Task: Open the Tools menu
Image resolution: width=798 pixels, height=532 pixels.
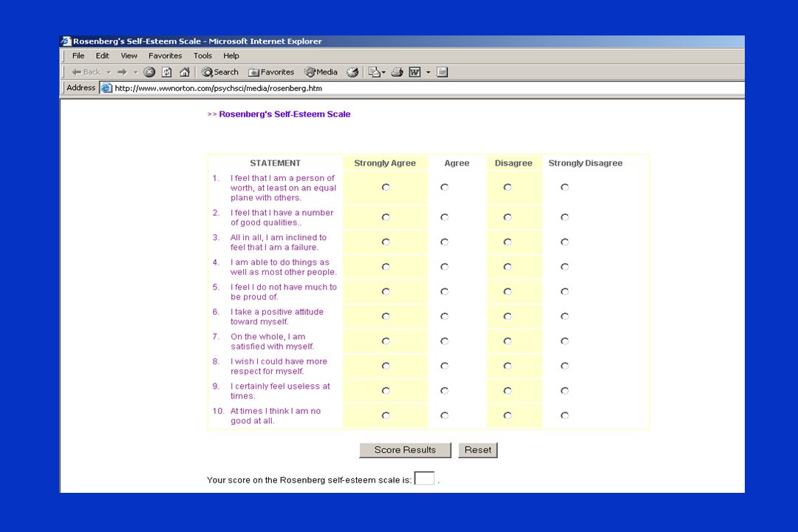Action: (202, 56)
